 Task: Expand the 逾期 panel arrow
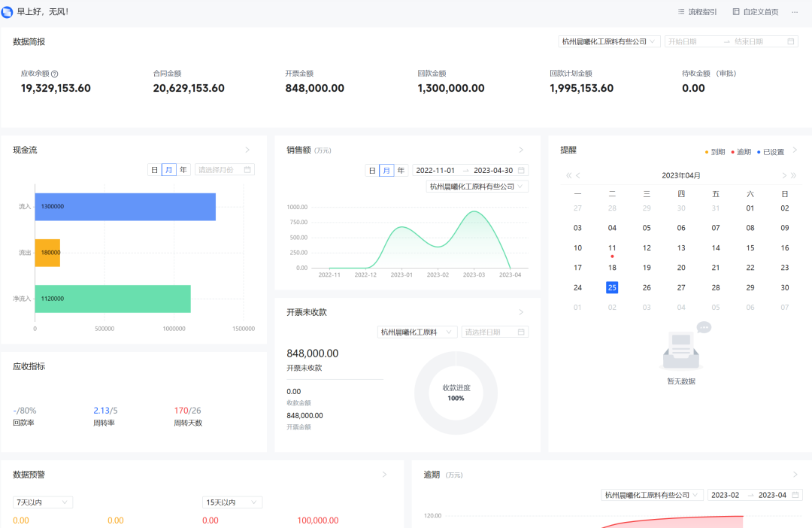point(795,474)
